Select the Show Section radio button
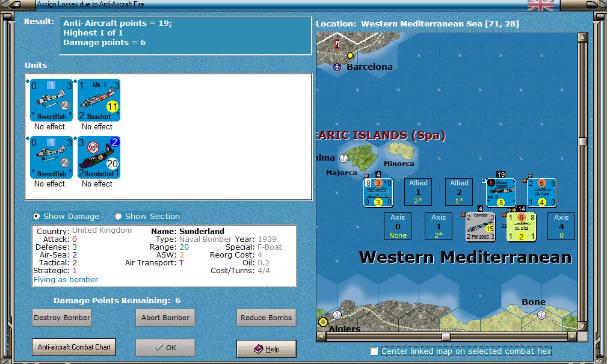This screenshot has width=607, height=364. pos(118,216)
